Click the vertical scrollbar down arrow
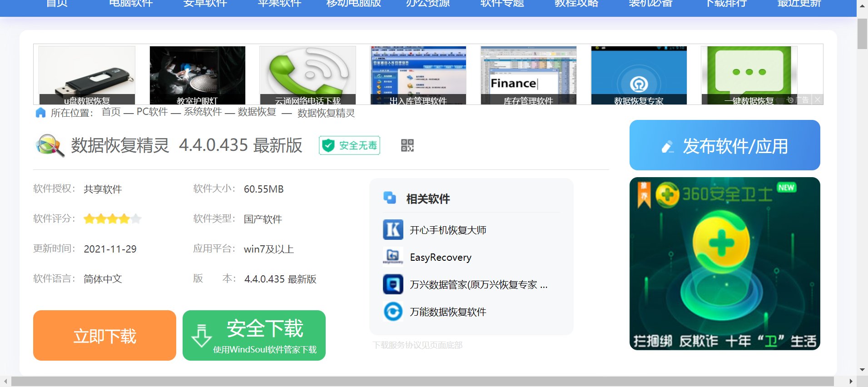This screenshot has height=387, width=868. pos(862,370)
